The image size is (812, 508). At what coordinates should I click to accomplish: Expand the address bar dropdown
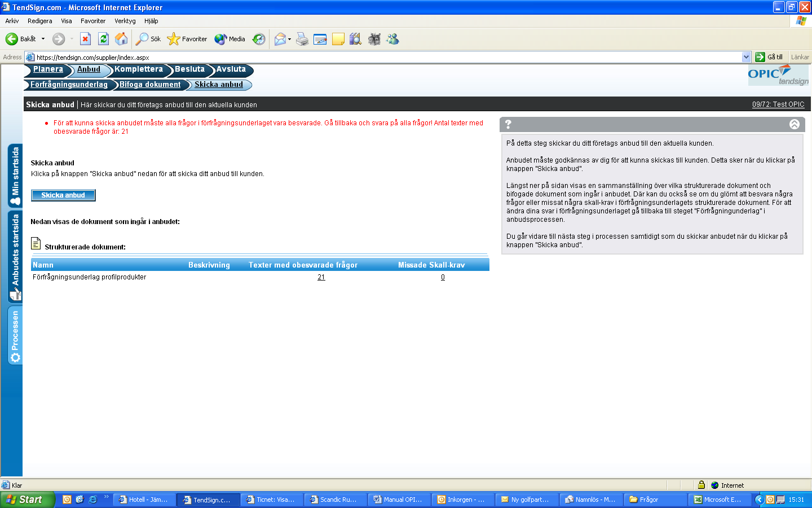pyautogui.click(x=747, y=57)
